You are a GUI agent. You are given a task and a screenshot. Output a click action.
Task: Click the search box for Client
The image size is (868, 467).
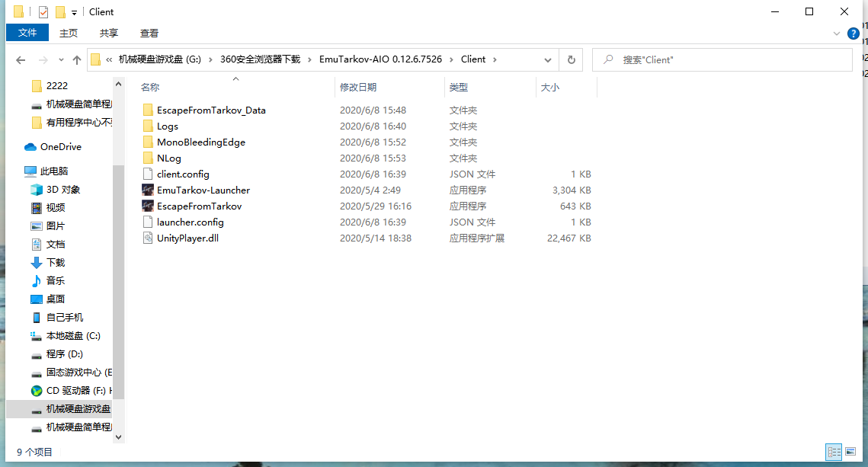[x=722, y=59]
